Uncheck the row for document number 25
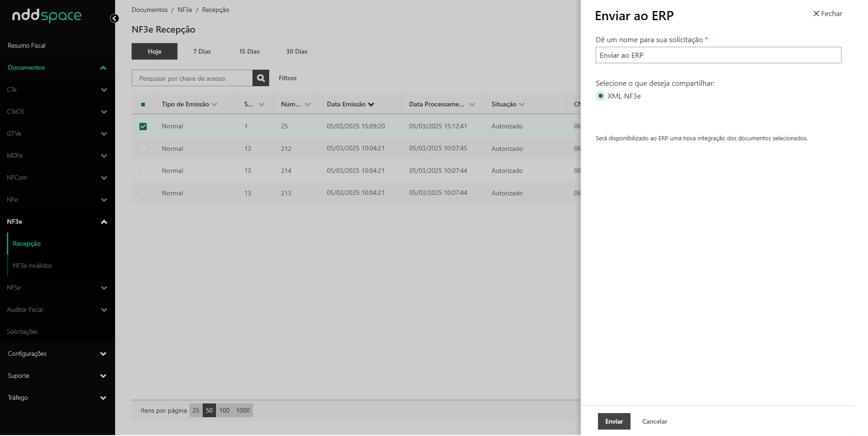 (x=143, y=127)
